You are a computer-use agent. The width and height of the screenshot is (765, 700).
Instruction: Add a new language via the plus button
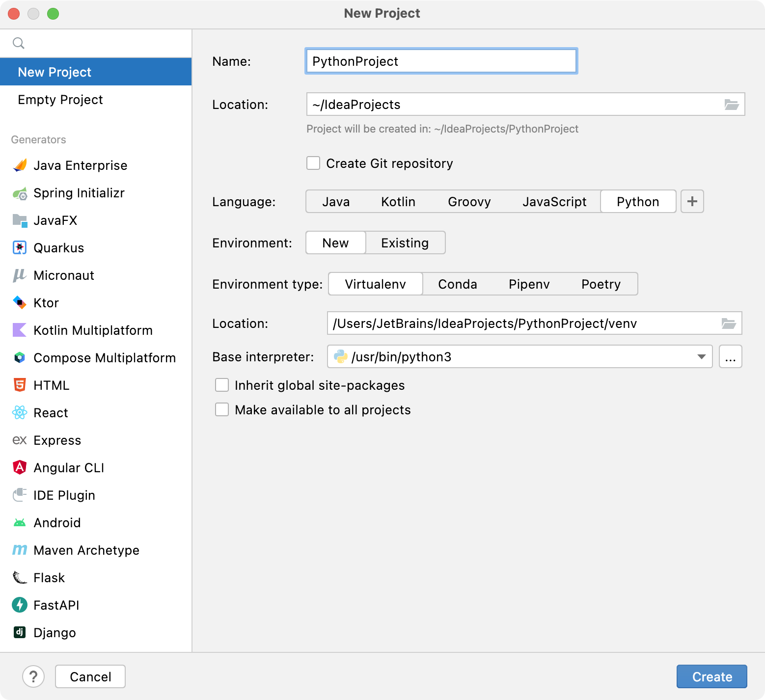coord(692,201)
